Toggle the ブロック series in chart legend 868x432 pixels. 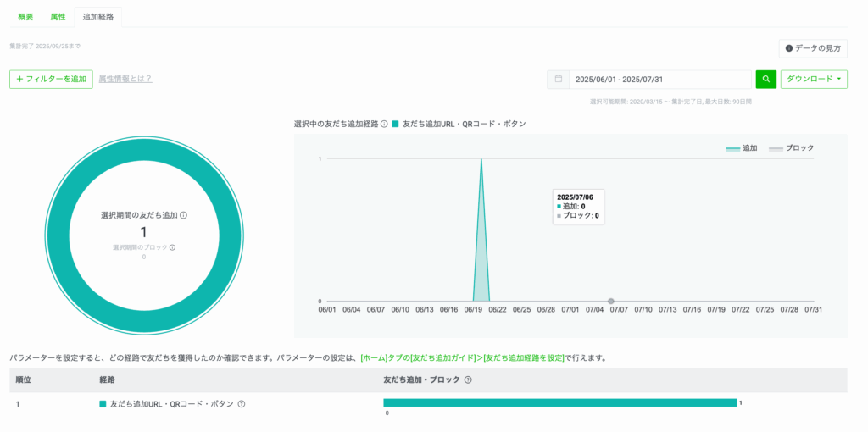(792, 148)
